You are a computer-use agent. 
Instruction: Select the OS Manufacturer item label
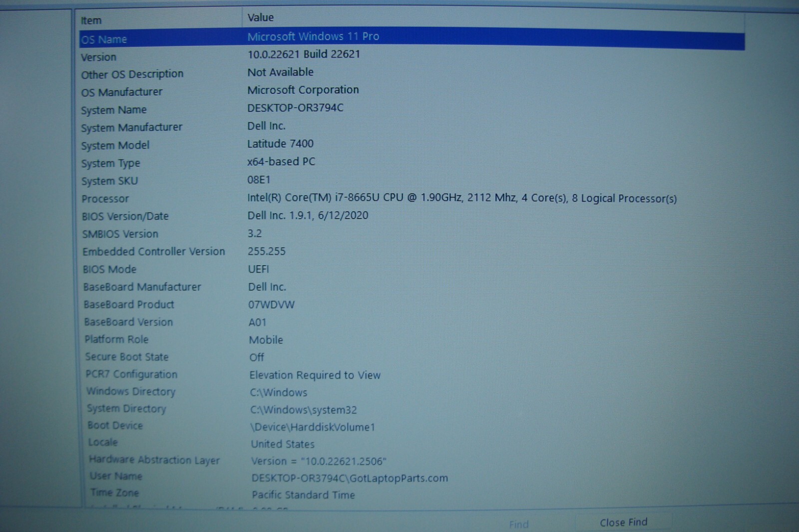(122, 92)
